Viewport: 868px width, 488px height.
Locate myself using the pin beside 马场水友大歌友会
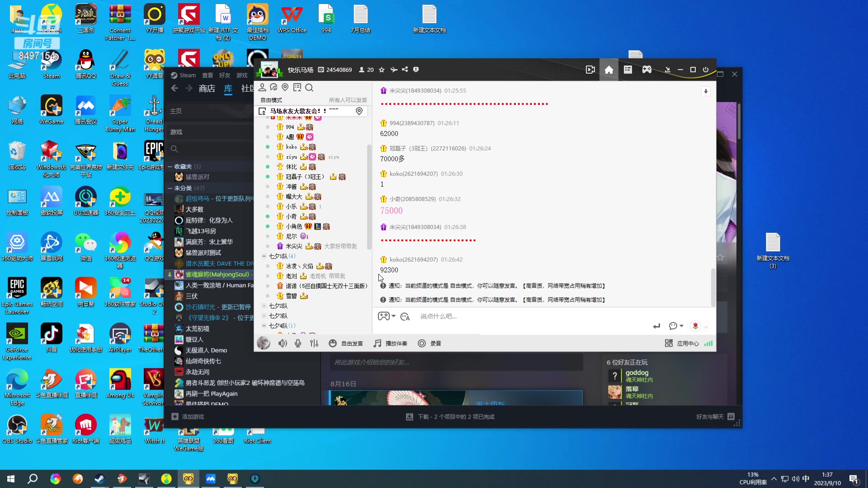(359, 111)
